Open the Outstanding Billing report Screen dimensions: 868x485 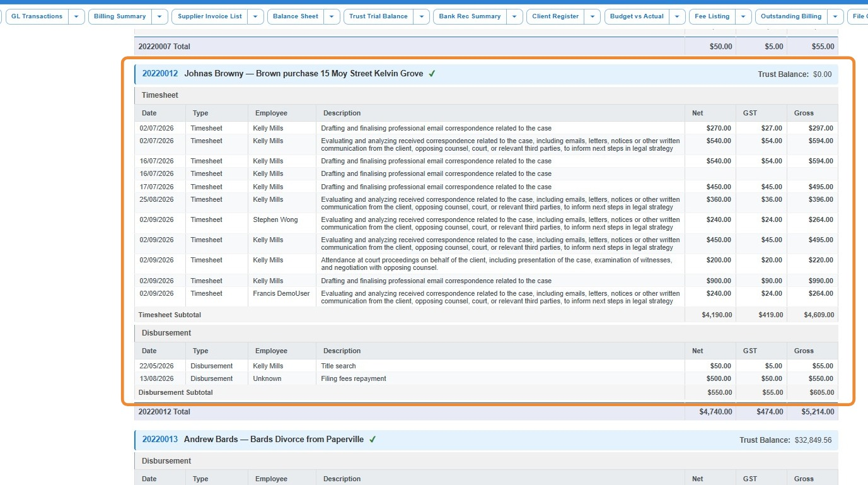(x=791, y=16)
